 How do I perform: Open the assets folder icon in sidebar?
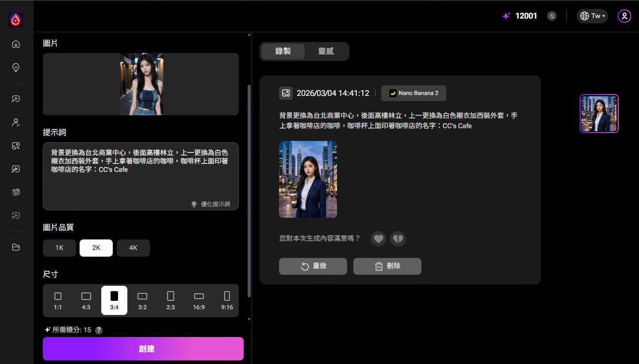pyautogui.click(x=15, y=247)
